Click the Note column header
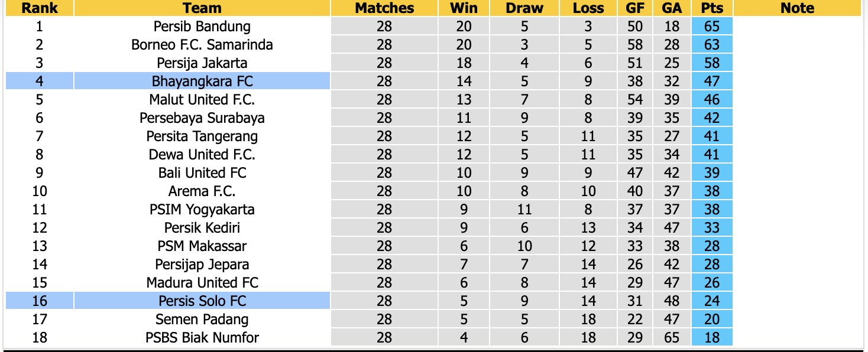The width and height of the screenshot is (868, 352). [x=797, y=8]
